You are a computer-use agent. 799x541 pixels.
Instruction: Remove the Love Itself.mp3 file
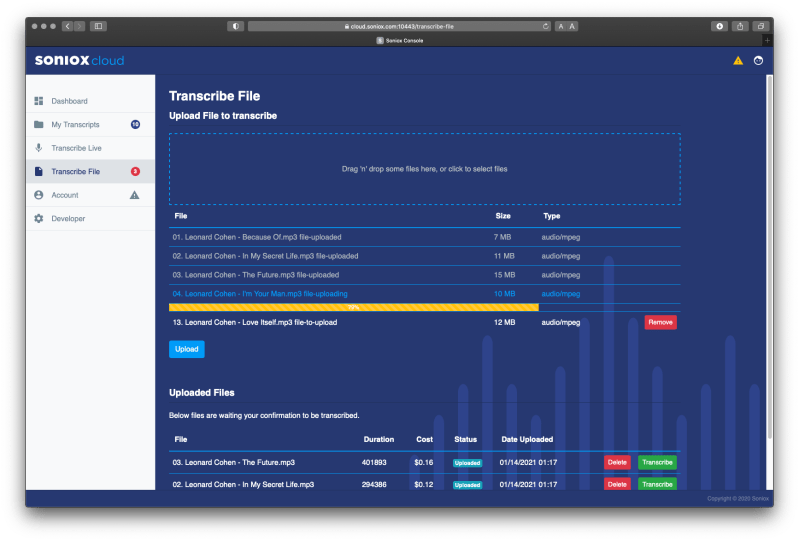coord(660,322)
